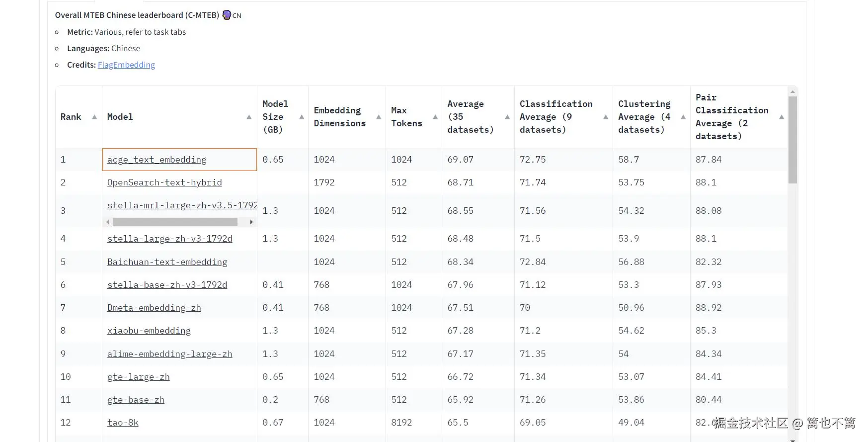
Task: Sort by Pair Classification Average arrow
Action: tap(782, 117)
